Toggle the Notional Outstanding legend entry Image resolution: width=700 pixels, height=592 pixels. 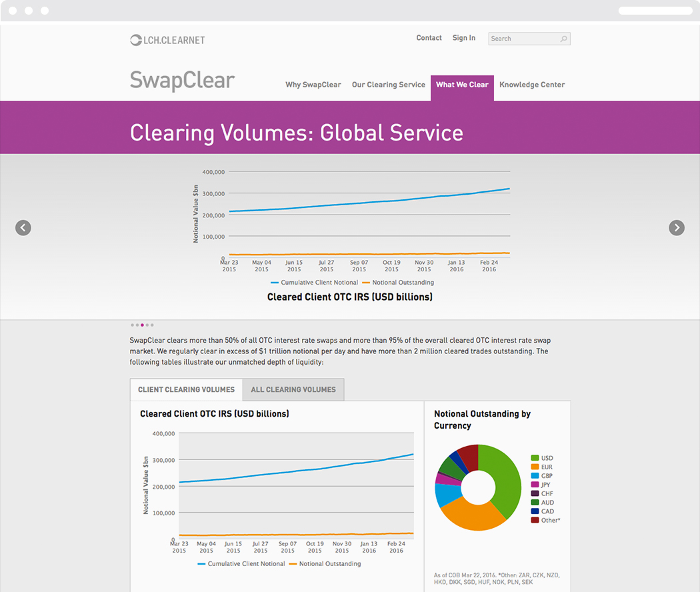[398, 282]
